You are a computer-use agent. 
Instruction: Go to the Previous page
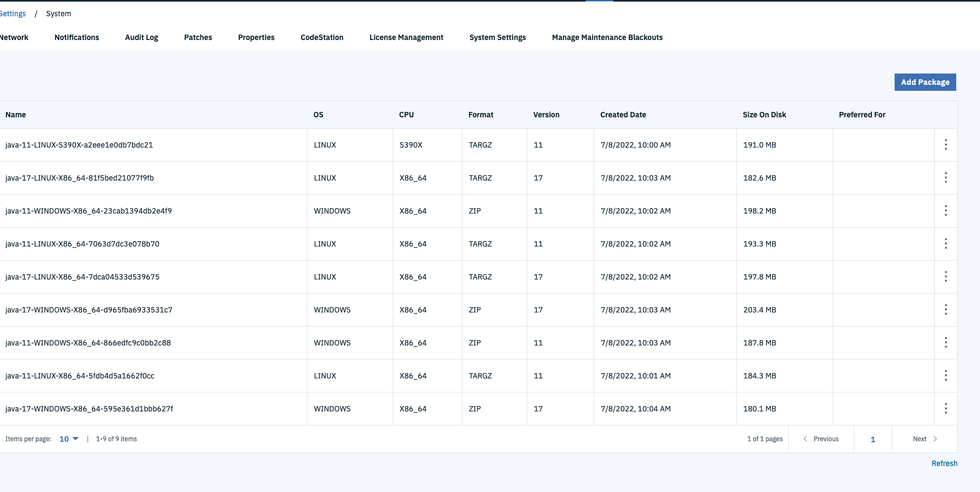(821, 439)
